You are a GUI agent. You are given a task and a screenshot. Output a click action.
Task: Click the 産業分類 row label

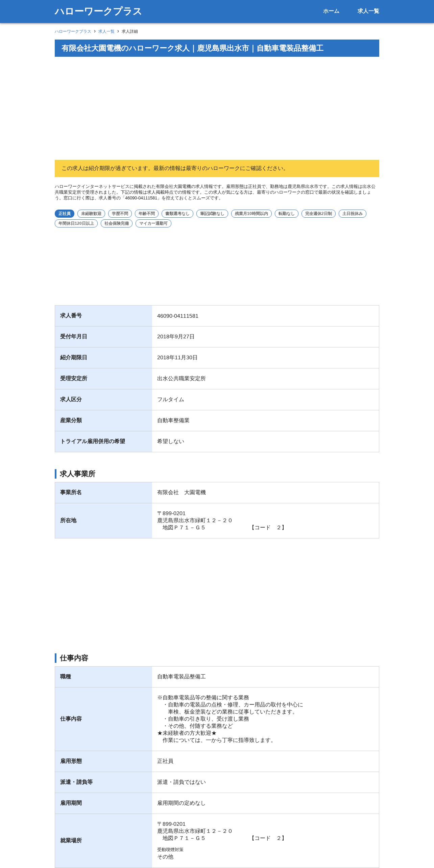pos(71,420)
